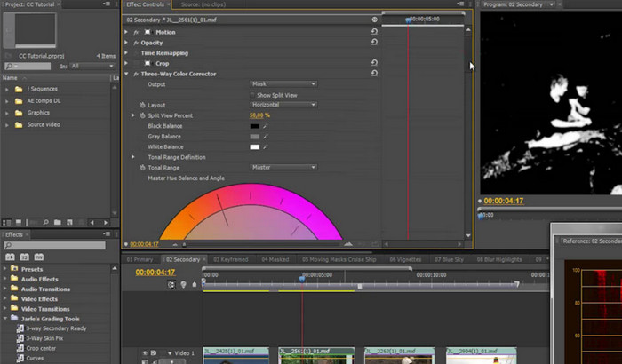Screen dimensions: 622x364
Task: Expand Tonal Range Definition
Action: point(133,157)
